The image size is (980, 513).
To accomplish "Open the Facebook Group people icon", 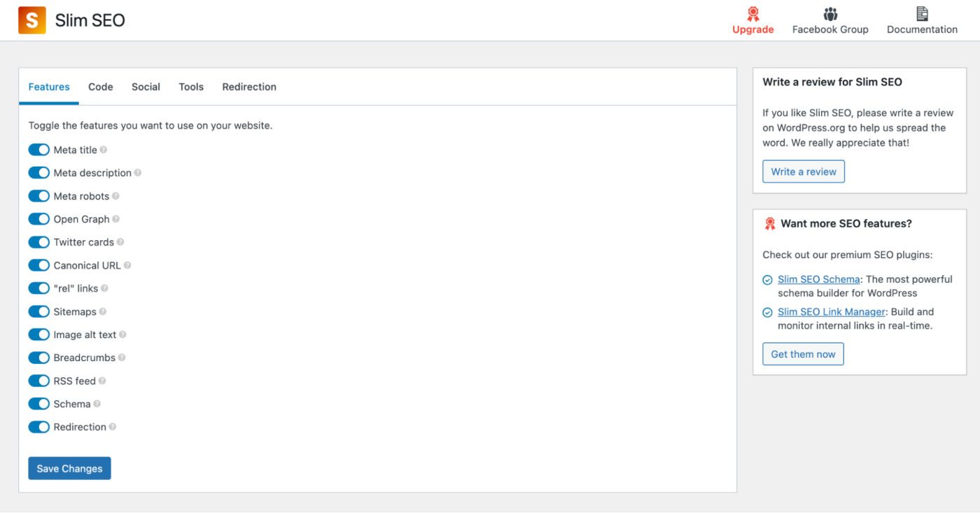I will [830, 14].
